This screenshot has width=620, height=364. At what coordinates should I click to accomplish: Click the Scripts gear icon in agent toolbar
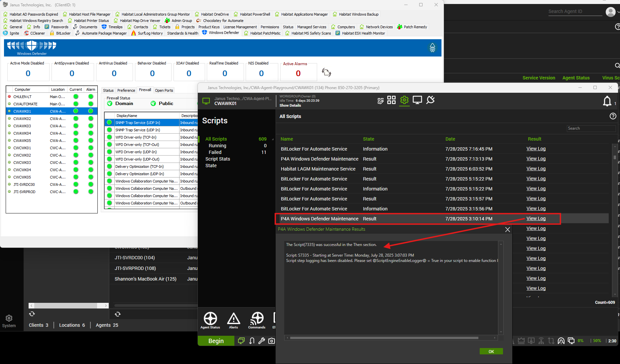(x=404, y=100)
